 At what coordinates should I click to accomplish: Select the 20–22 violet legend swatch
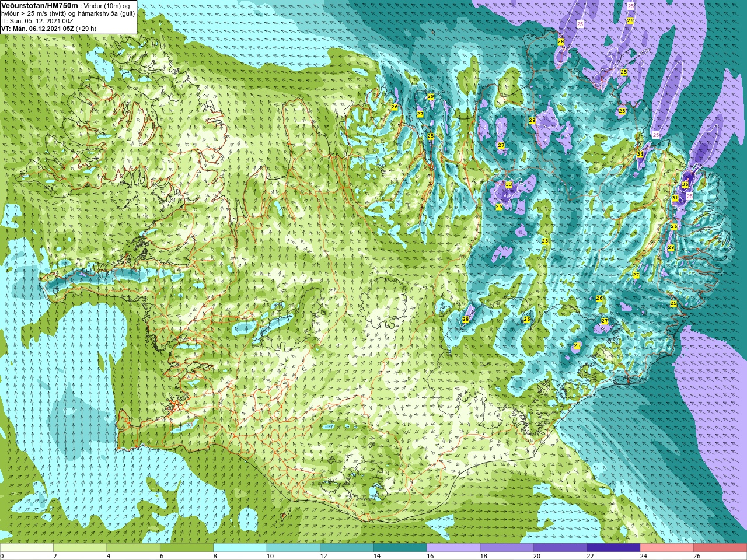(x=560, y=548)
